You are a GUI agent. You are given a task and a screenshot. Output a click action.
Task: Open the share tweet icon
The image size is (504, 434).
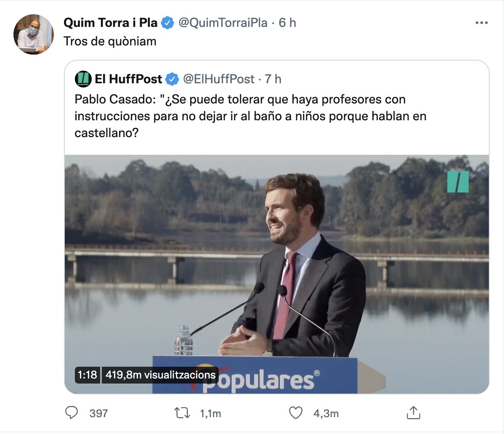pyautogui.click(x=413, y=413)
